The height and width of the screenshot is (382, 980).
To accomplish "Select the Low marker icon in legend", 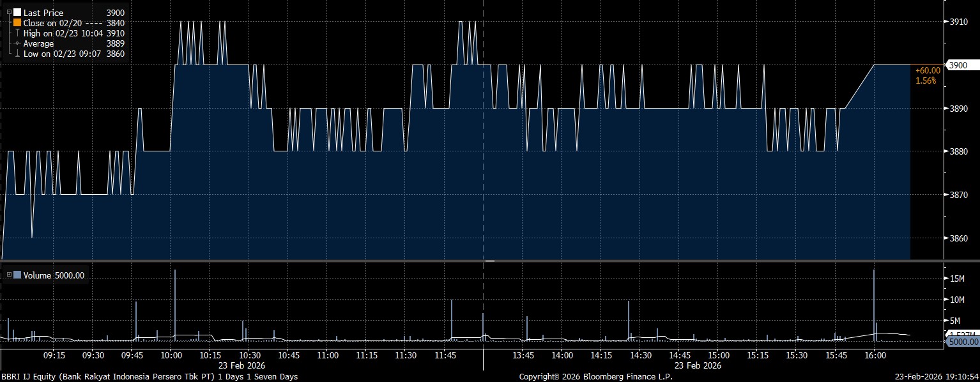I will tap(17, 54).
